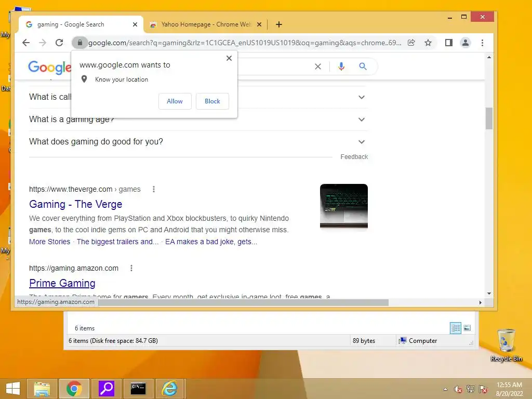The width and height of the screenshot is (532, 399).
Task: Open options for gaming.amazon.com result
Action: point(131,268)
